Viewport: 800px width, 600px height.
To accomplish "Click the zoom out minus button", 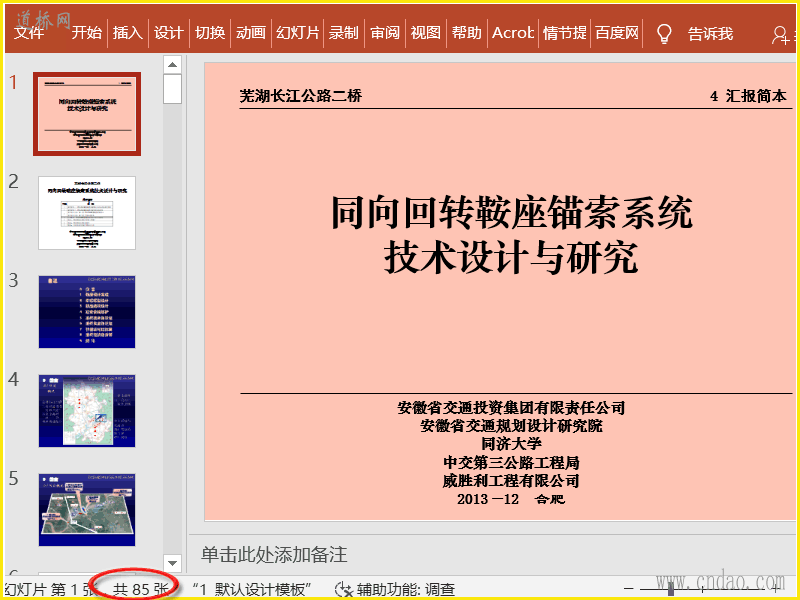I will click(x=629, y=590).
